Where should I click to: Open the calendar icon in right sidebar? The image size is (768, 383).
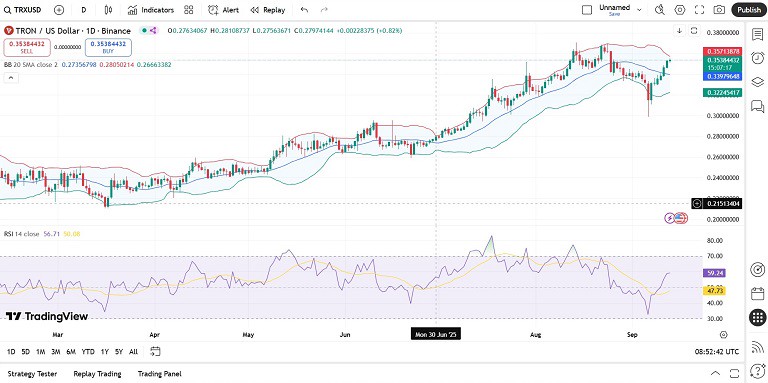click(757, 294)
